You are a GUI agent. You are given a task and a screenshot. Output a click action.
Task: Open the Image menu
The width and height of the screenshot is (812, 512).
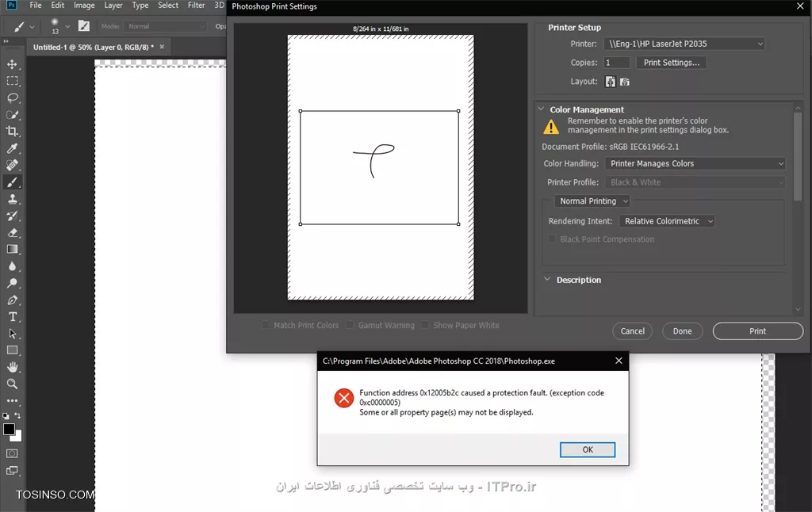84,6
